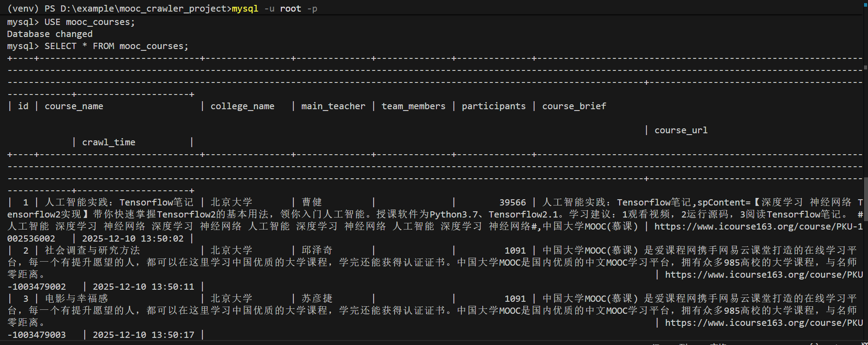Click the crawl_time column header
This screenshot has height=345, width=868.
point(108,142)
